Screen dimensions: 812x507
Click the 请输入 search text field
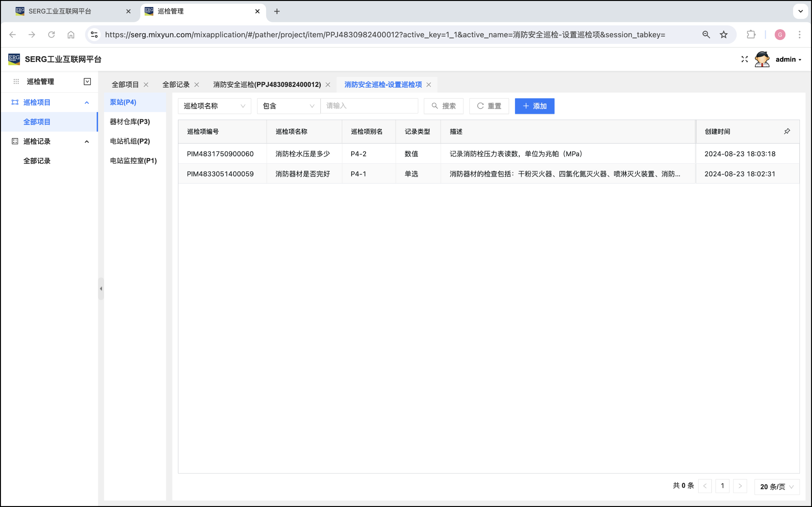pyautogui.click(x=369, y=106)
